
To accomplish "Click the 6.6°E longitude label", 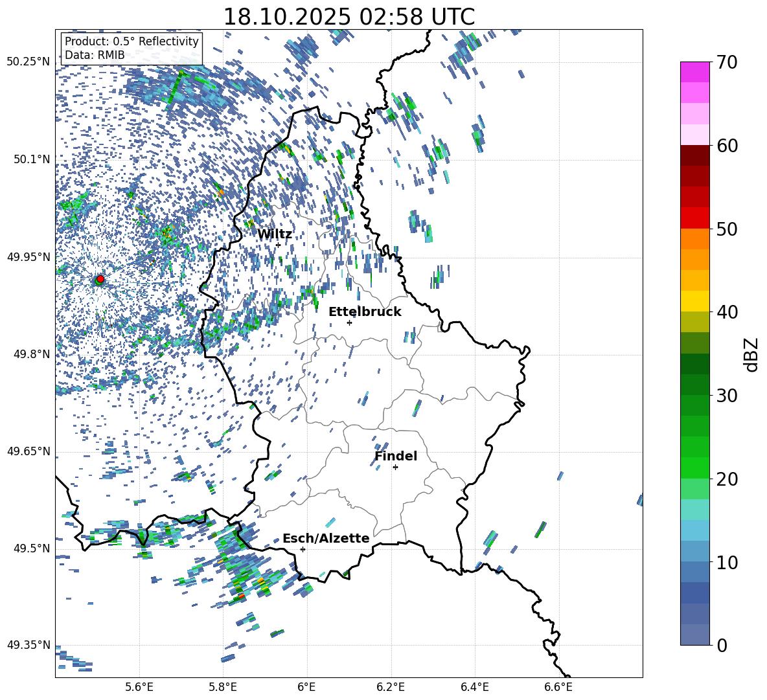I will pos(558,687).
